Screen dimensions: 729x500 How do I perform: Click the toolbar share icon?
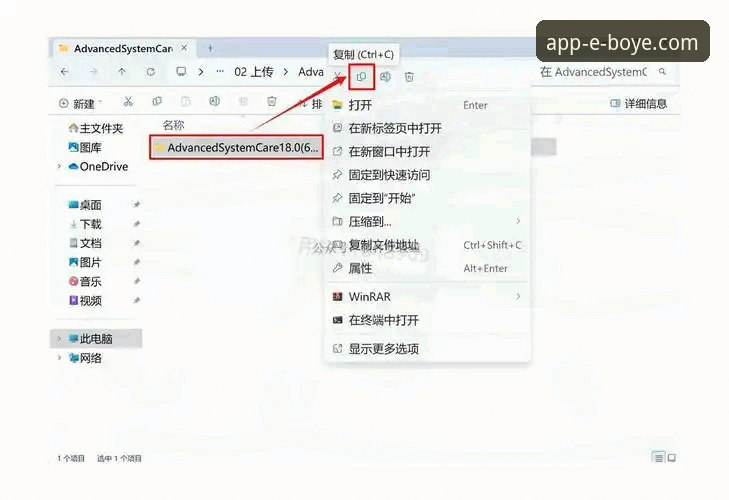coord(243,101)
